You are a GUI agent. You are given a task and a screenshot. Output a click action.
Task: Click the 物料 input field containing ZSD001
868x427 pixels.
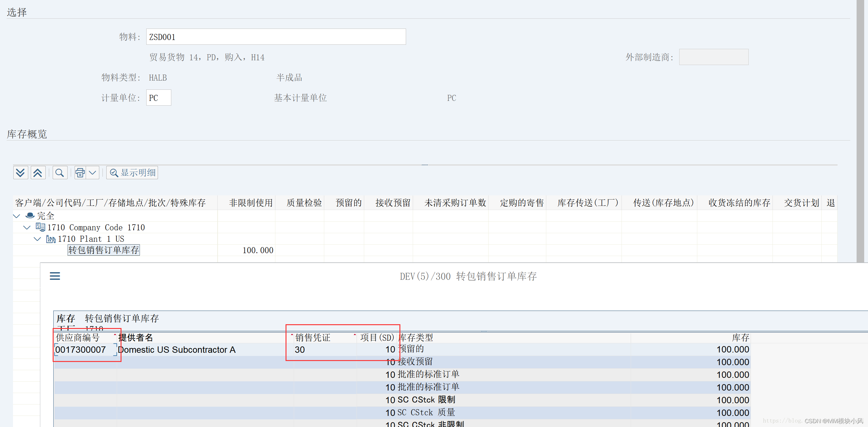coord(276,36)
